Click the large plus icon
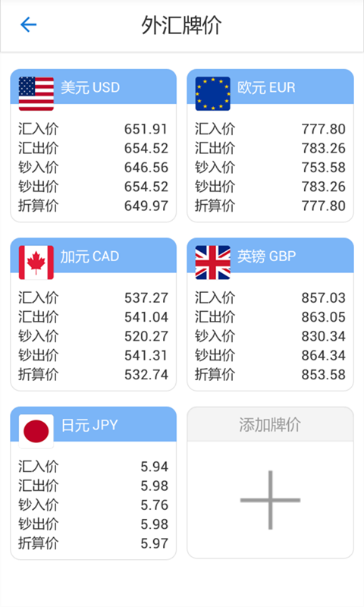Image resolution: width=364 pixels, height=607 pixels. tap(270, 500)
